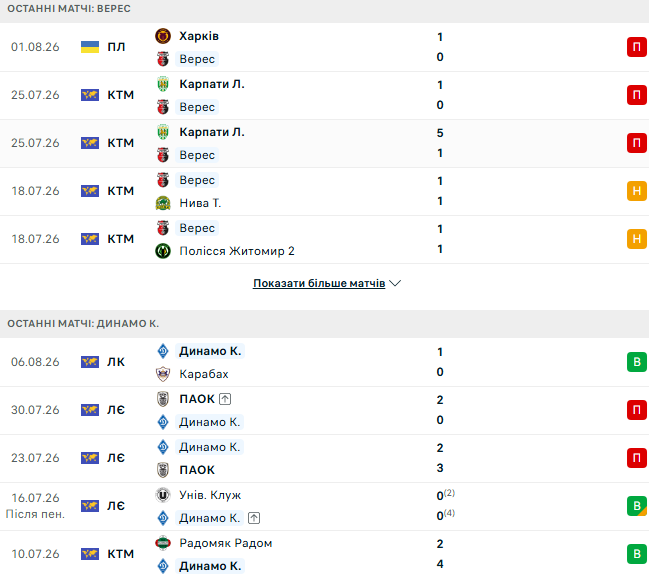649x576 pixels.
Task: Click the advancing arrow icon beside ПАОК
Action: pyautogui.click(x=225, y=399)
